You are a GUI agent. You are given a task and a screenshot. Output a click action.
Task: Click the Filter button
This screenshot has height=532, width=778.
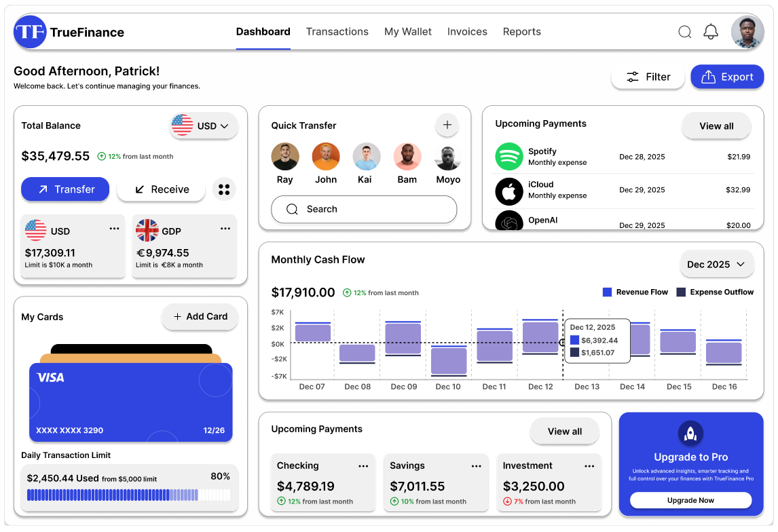648,77
